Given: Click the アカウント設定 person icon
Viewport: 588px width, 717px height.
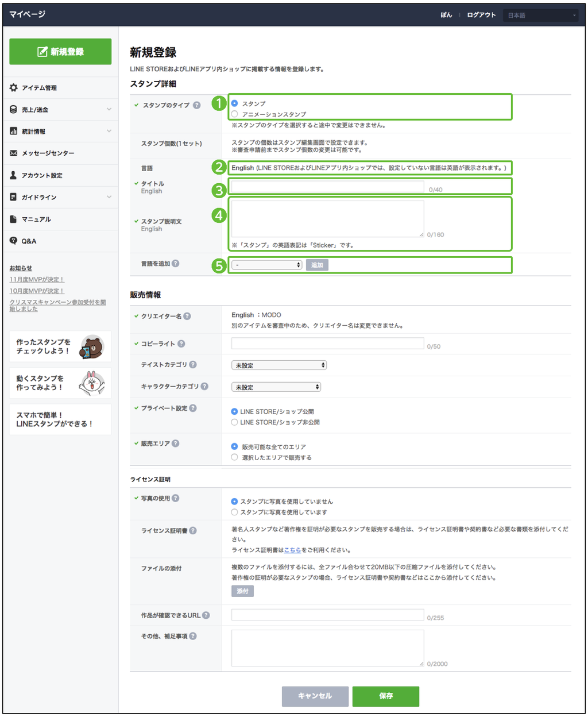Looking at the screenshot, I should 14,175.
